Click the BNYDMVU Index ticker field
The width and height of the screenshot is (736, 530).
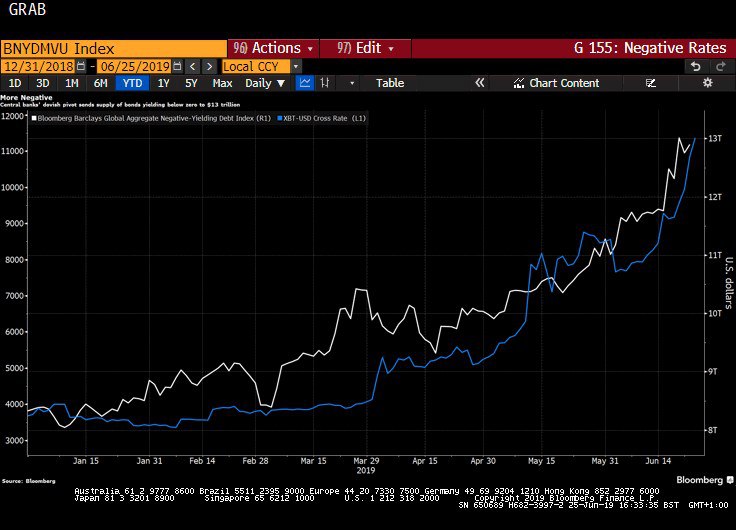pos(114,49)
